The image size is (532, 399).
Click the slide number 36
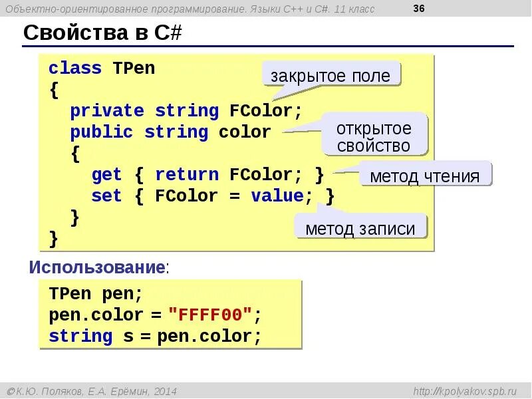419,8
